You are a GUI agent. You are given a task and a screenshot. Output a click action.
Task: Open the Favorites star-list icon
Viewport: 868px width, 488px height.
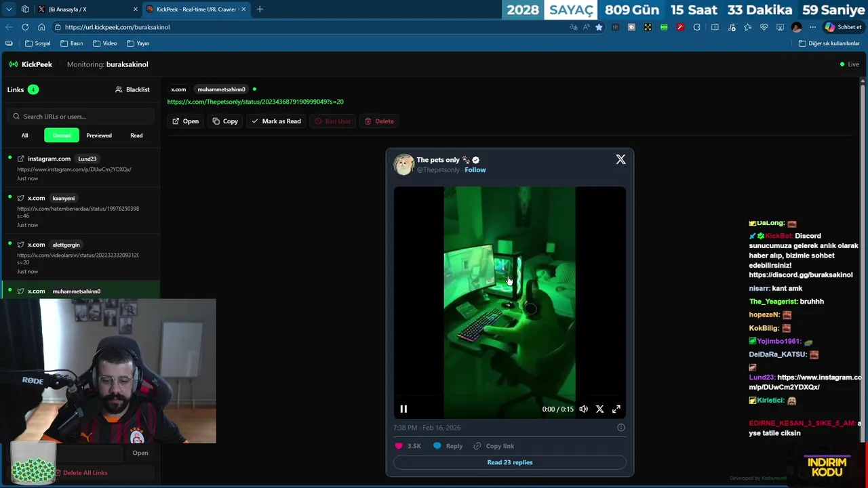tap(747, 27)
